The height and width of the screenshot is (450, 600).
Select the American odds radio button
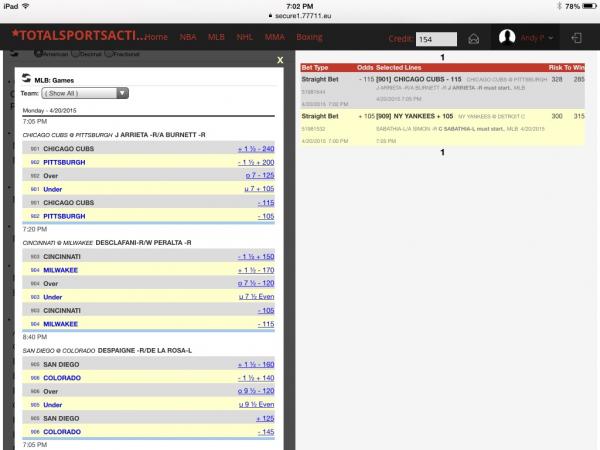(38, 52)
